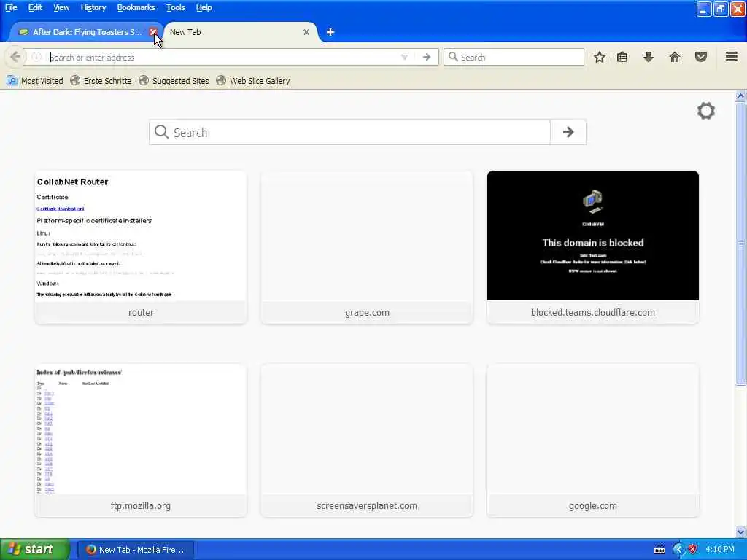Open Suggested Sites bookmark
The image size is (747, 560).
174,80
